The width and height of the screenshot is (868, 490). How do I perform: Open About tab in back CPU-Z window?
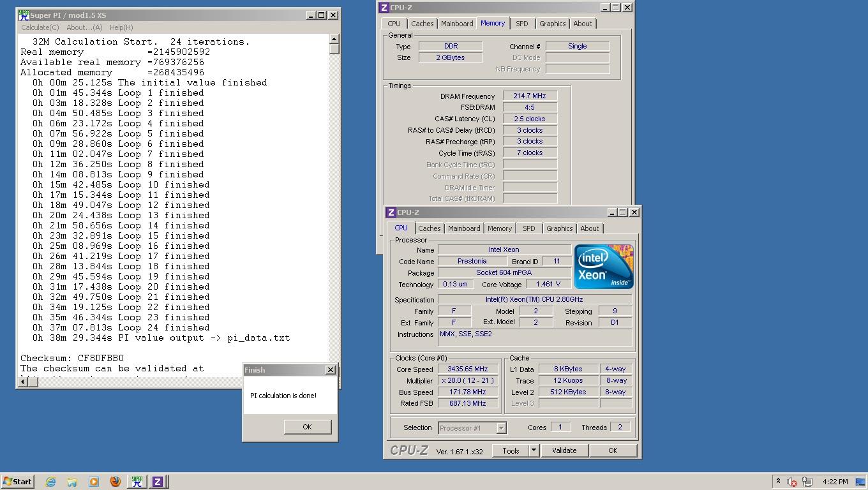582,24
